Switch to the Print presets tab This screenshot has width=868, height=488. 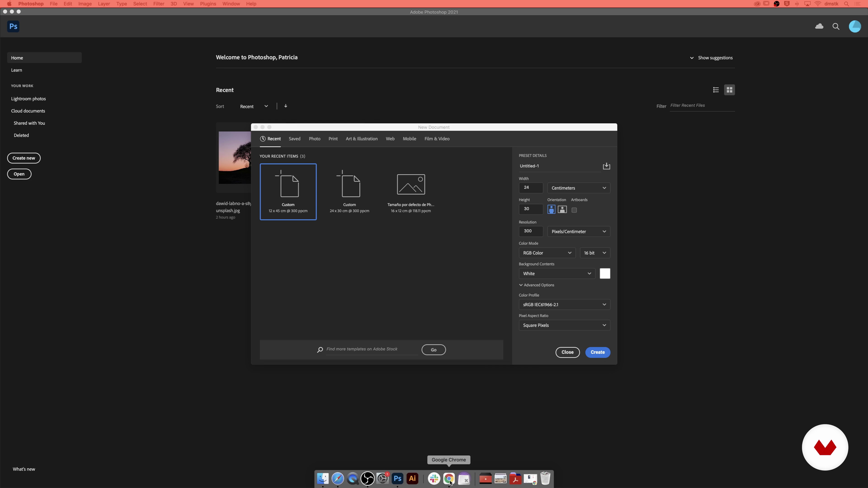pyautogui.click(x=333, y=139)
